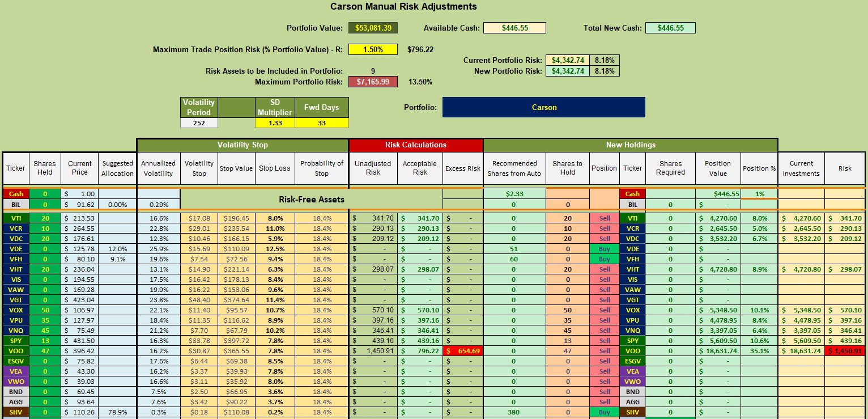Viewport: 868px width, 419px height.
Task: Select the Suggested Allocation column header
Action: coord(118,168)
